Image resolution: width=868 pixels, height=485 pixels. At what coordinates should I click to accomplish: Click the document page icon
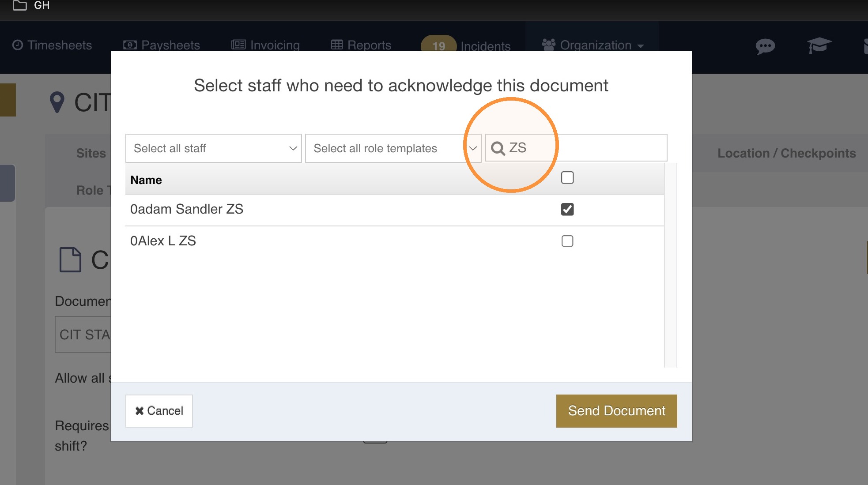[x=70, y=259]
